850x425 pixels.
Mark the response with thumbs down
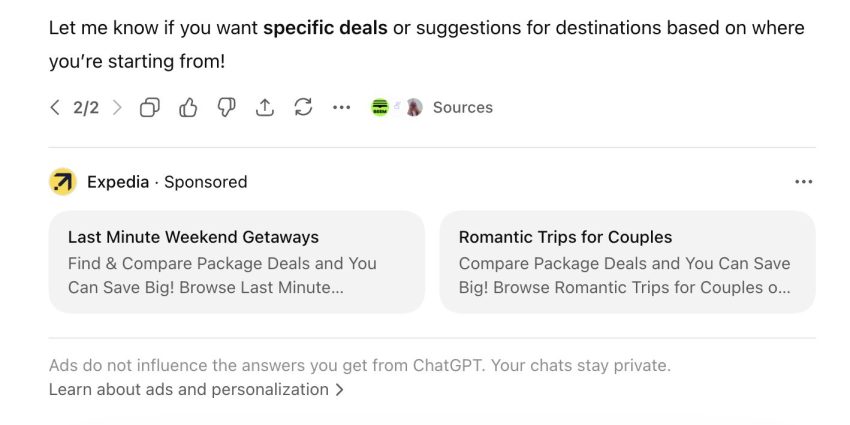pyautogui.click(x=227, y=108)
